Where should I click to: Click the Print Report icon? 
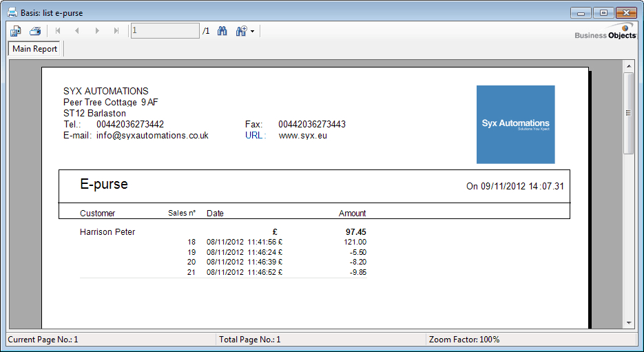[35, 31]
